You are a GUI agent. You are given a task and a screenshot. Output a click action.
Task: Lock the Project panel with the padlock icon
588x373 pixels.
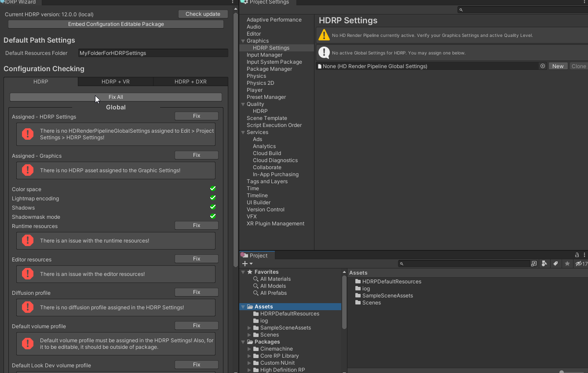coord(577,255)
